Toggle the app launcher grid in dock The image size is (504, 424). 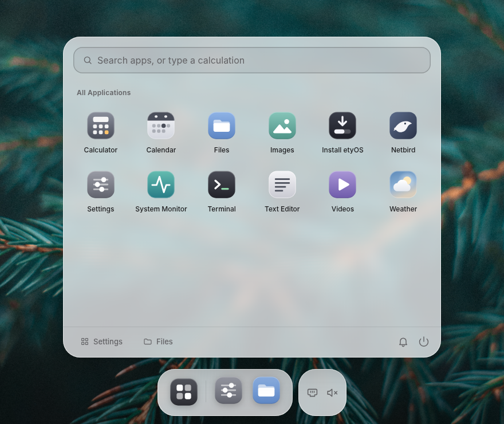tap(183, 392)
